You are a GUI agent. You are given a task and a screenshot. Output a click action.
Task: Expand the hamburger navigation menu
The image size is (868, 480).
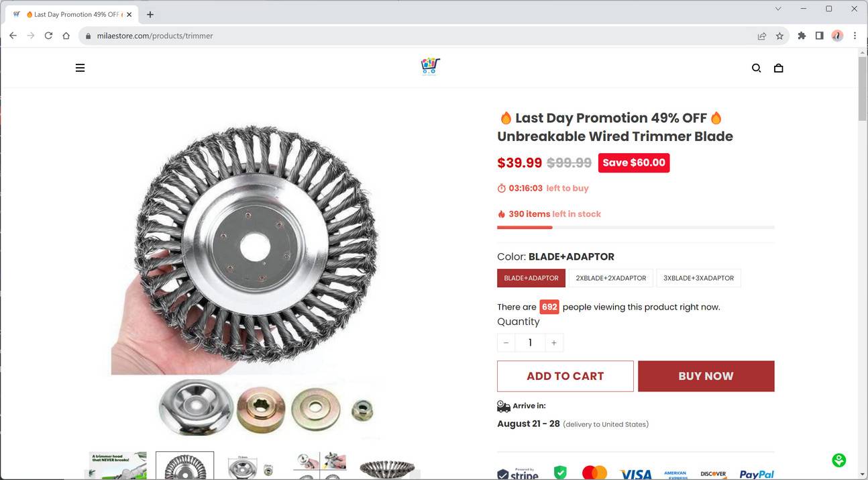click(x=80, y=68)
